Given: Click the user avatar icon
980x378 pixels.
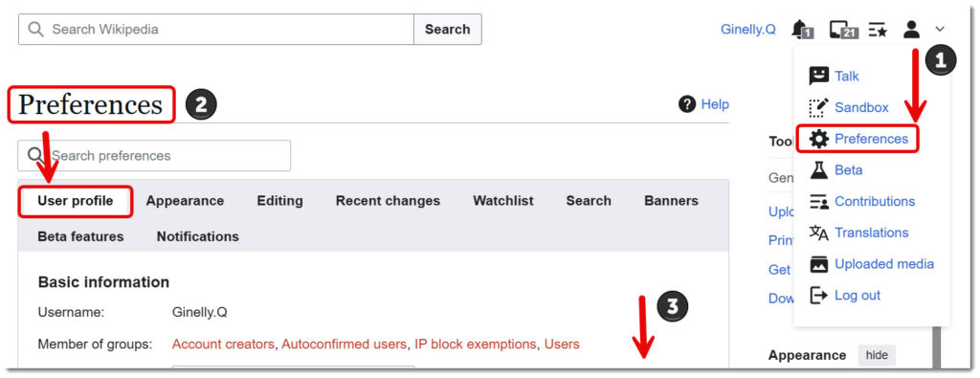Looking at the screenshot, I should [x=912, y=29].
